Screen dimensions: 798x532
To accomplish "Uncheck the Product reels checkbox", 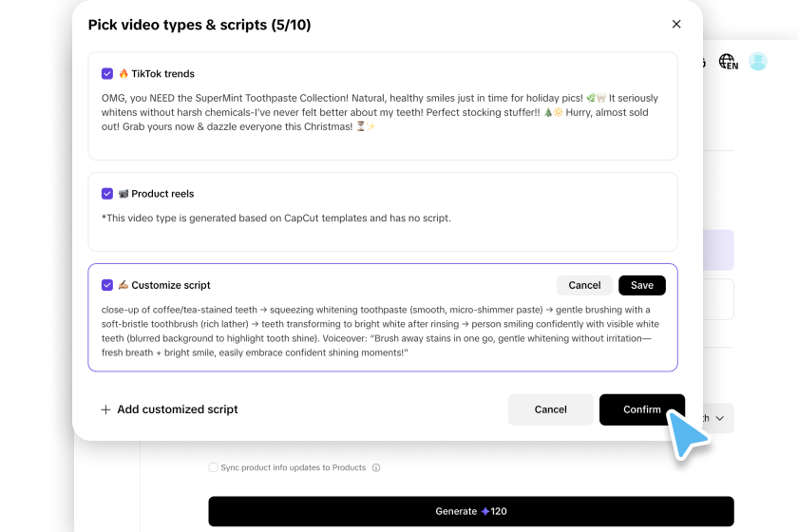I will point(107,194).
